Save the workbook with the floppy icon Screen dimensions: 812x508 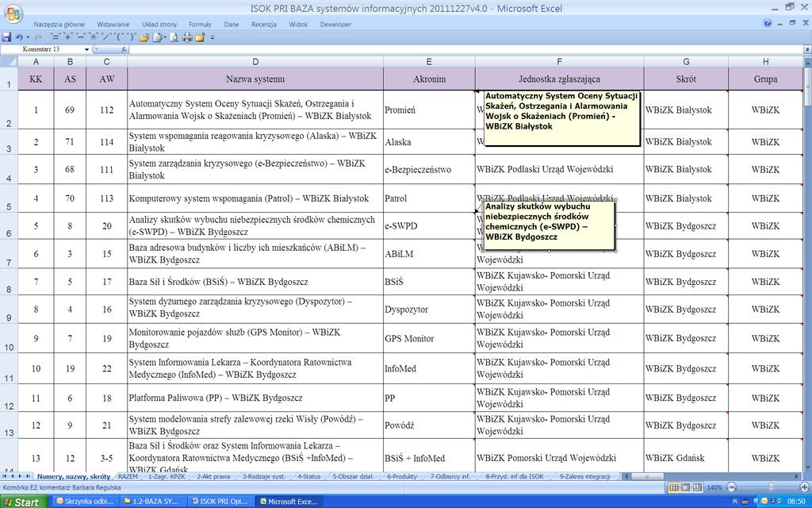coord(6,37)
